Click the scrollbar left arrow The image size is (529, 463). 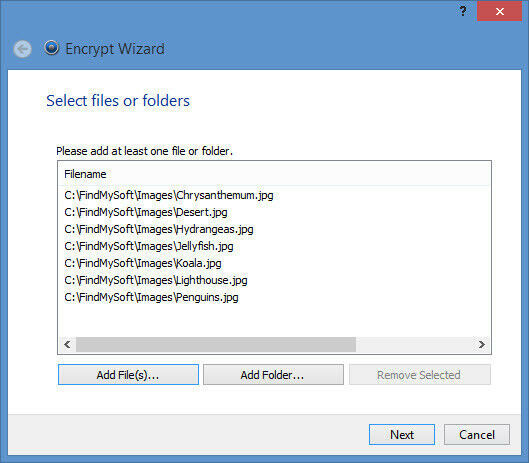[67, 344]
